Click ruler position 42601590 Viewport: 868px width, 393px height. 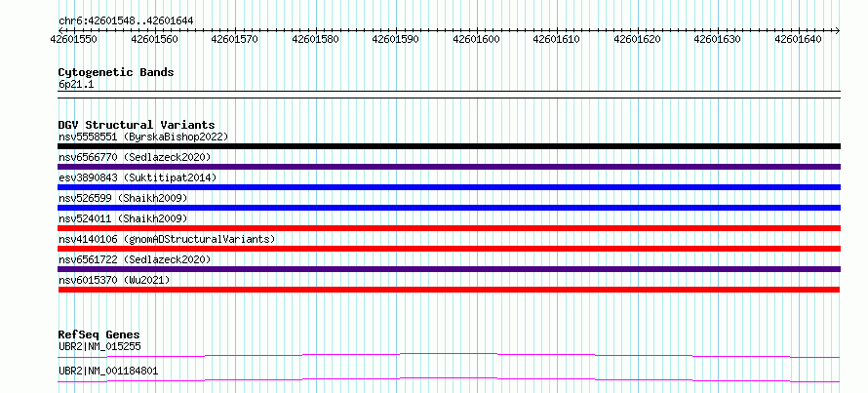tap(396, 39)
